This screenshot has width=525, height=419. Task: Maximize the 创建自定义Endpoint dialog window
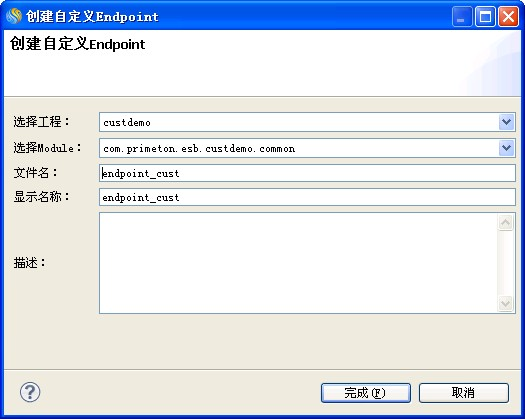coord(485,16)
